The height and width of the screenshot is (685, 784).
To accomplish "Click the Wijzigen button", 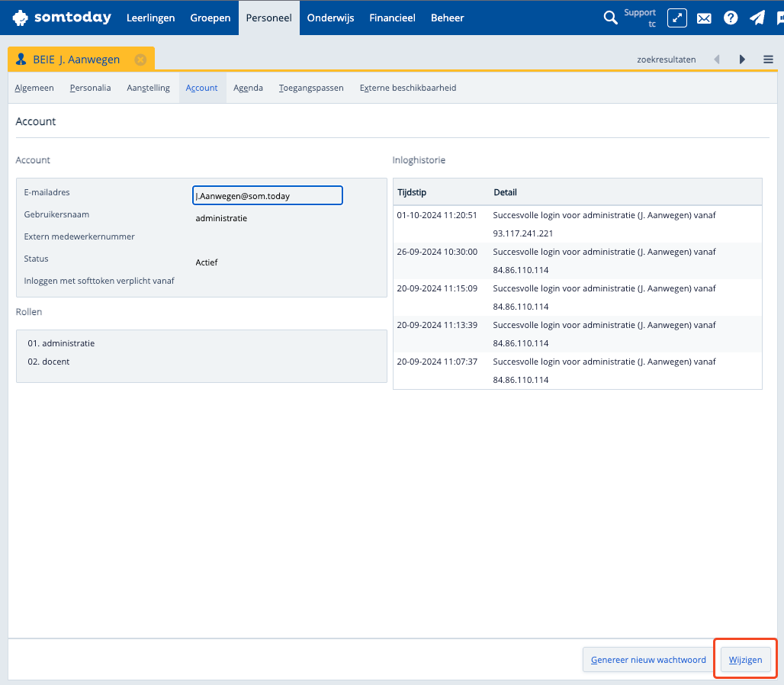I will tap(745, 660).
